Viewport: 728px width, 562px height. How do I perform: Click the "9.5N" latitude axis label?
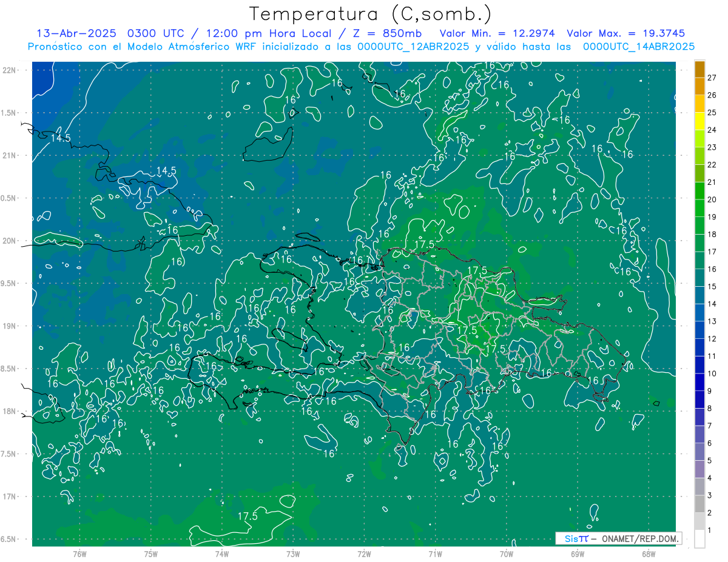coord(9,283)
